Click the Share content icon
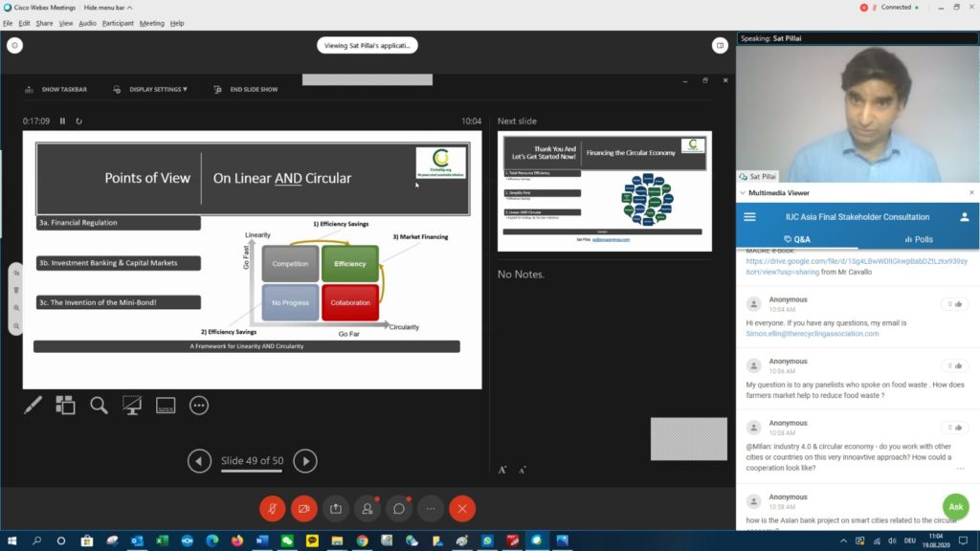The image size is (980, 551). click(x=335, y=509)
